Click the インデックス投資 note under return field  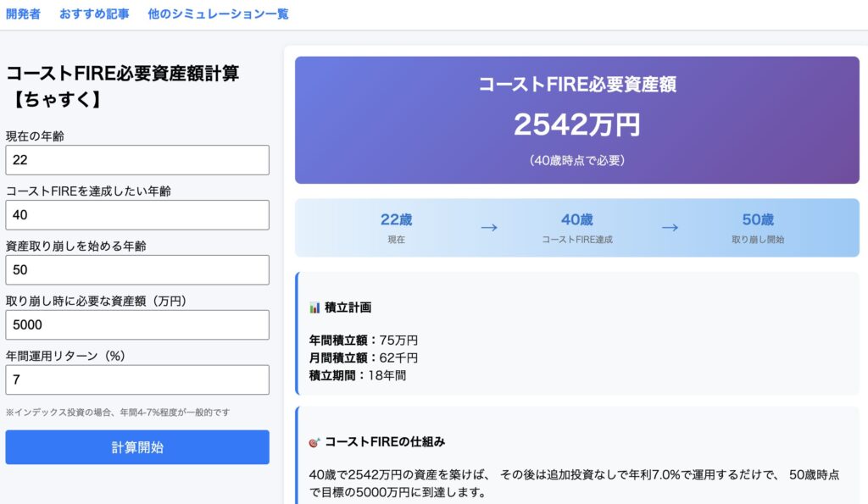pyautogui.click(x=118, y=413)
